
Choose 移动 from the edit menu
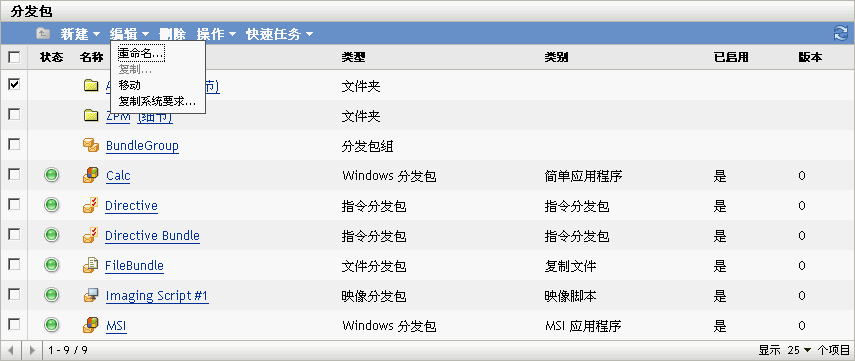130,85
